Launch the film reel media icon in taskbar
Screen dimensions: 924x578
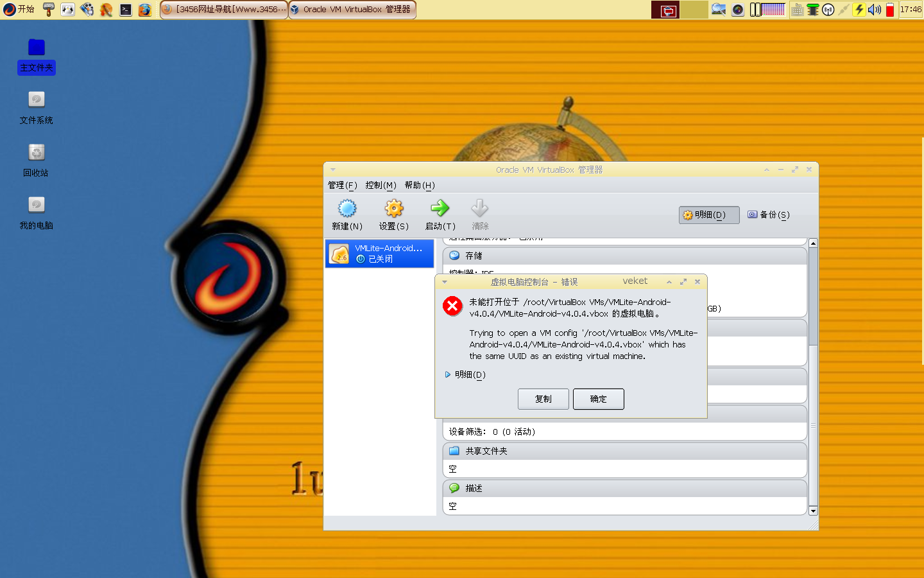tap(87, 9)
